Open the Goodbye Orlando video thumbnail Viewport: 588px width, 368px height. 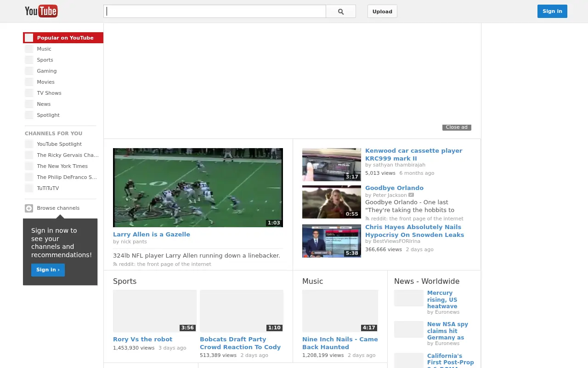(332, 202)
